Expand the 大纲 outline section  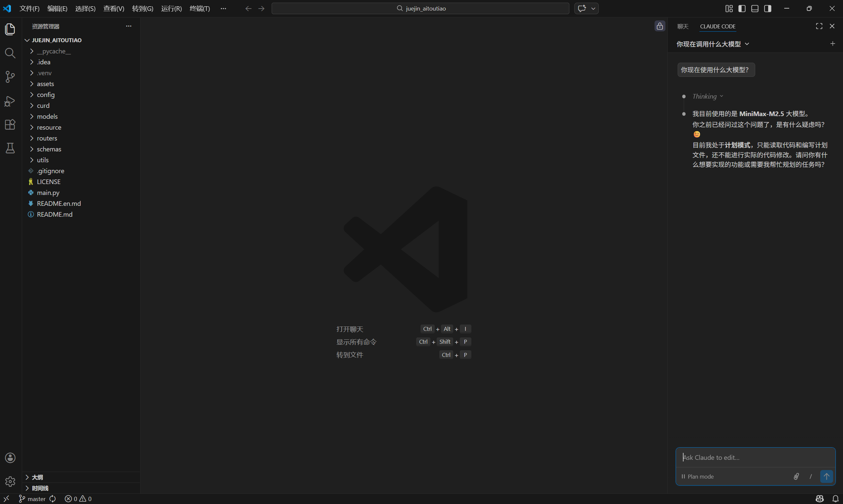[81, 477]
